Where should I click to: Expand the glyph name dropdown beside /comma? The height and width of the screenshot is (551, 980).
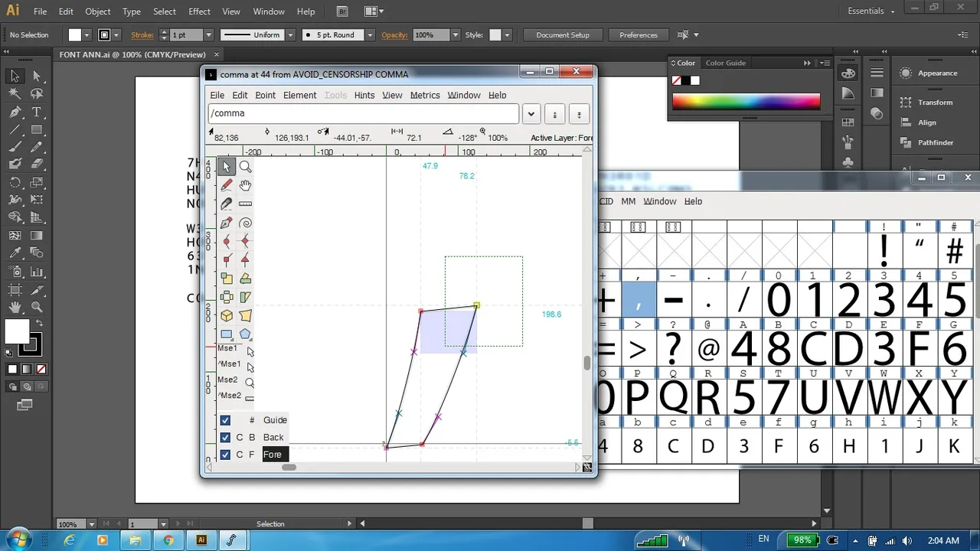[531, 114]
